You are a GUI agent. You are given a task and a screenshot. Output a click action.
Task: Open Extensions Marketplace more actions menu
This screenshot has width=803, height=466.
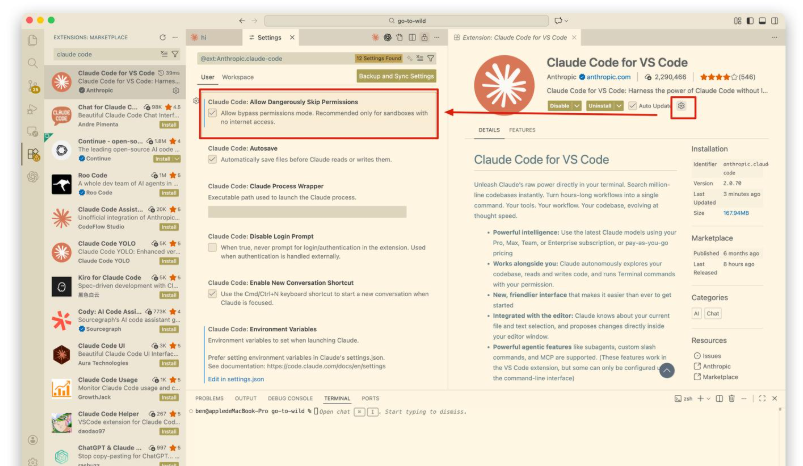[x=175, y=37]
